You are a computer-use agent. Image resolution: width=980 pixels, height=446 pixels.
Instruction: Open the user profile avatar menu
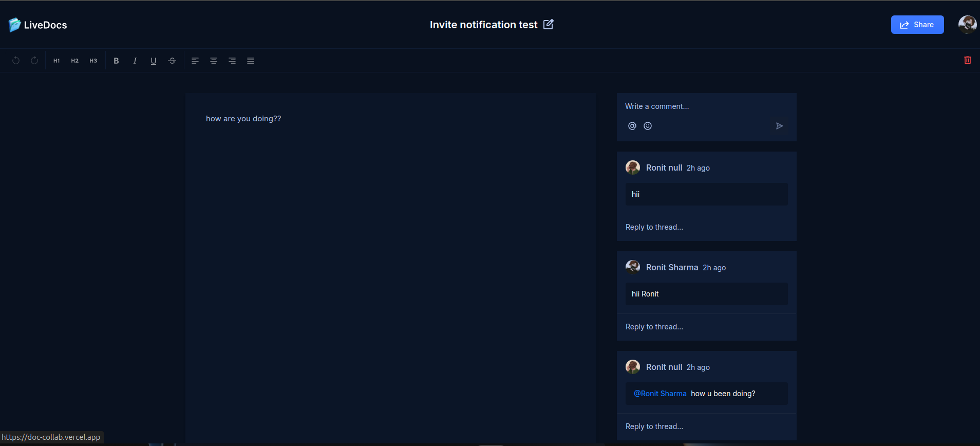(967, 24)
